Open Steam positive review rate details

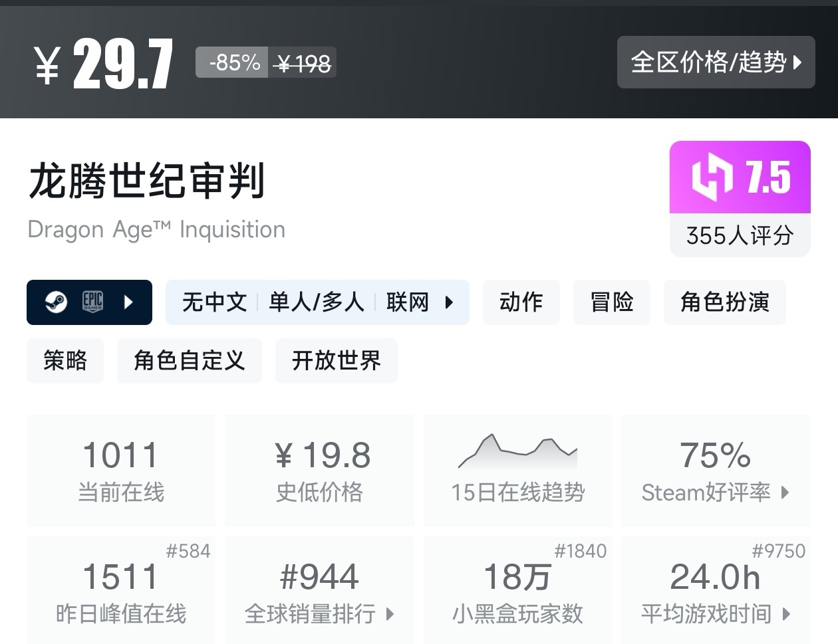point(716,471)
